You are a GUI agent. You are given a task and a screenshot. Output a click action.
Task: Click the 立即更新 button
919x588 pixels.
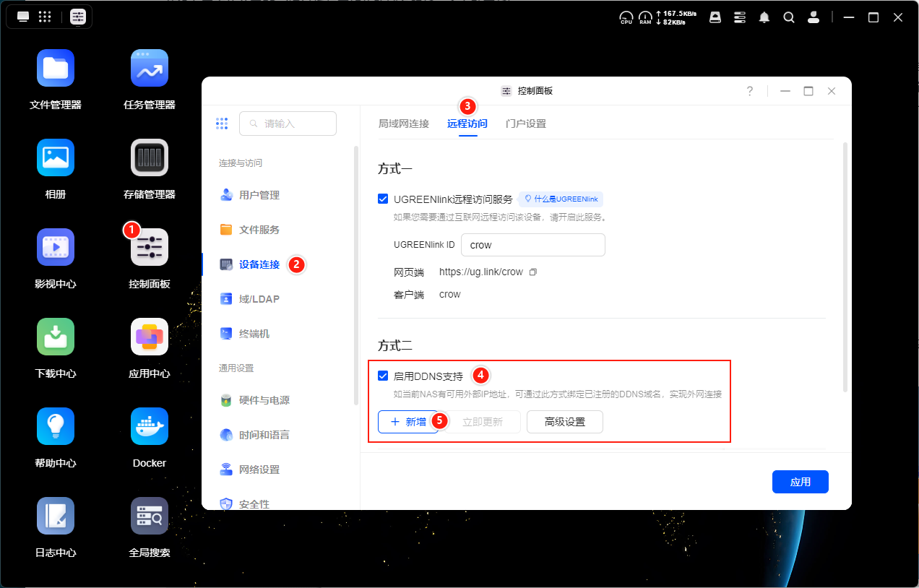click(483, 422)
